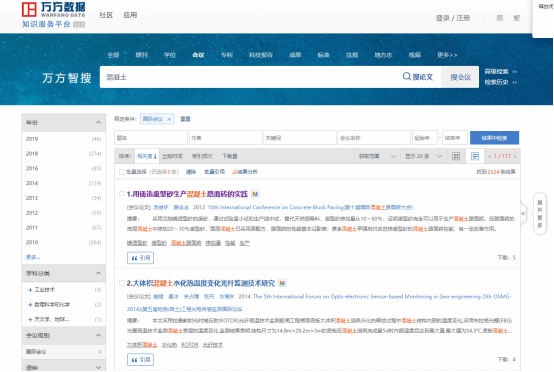Sort by 出版时间
The image size is (554, 372).
[x=172, y=156]
